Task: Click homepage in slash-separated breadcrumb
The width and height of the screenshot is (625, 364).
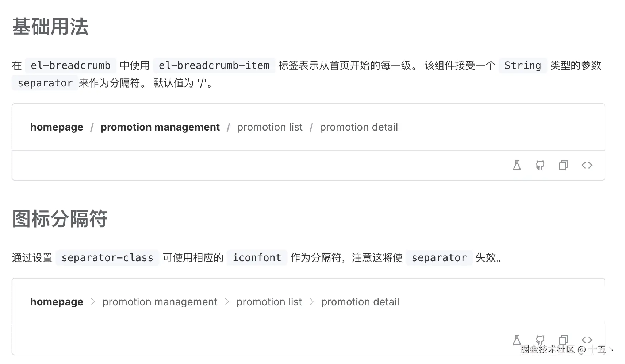Action: (57, 127)
